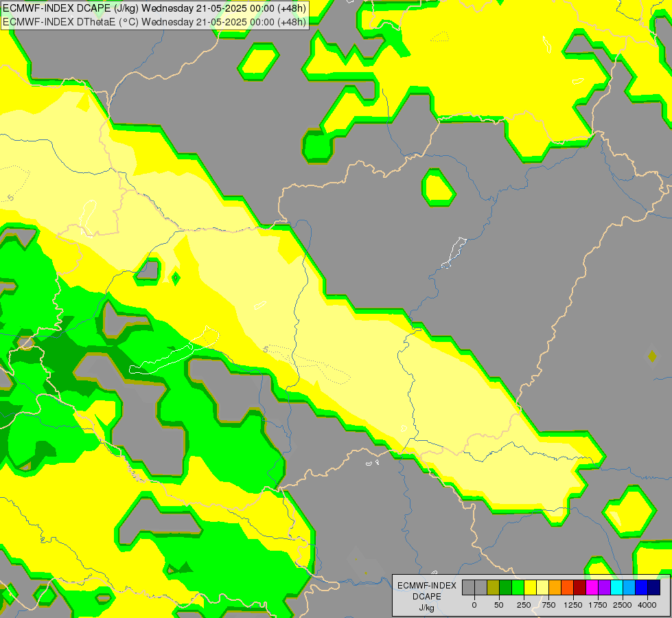The image size is (672, 618).
Task: Click the legend value 4000
Action: [x=647, y=605]
